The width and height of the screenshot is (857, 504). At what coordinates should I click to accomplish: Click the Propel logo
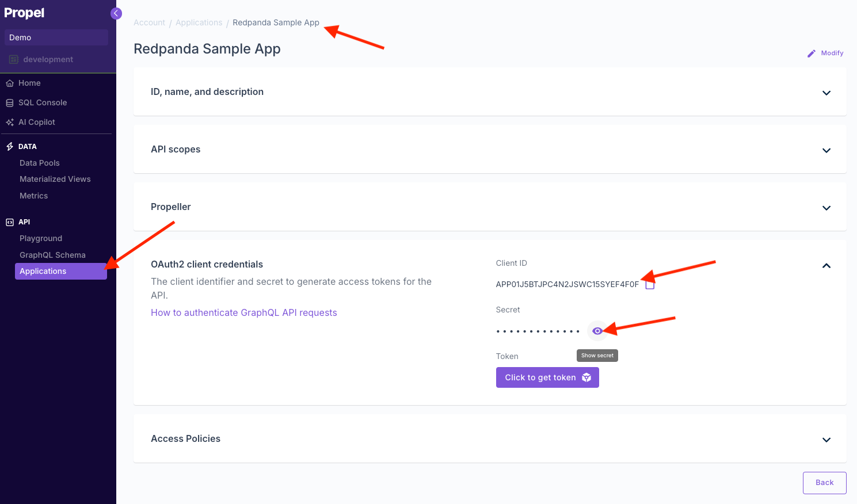click(24, 13)
